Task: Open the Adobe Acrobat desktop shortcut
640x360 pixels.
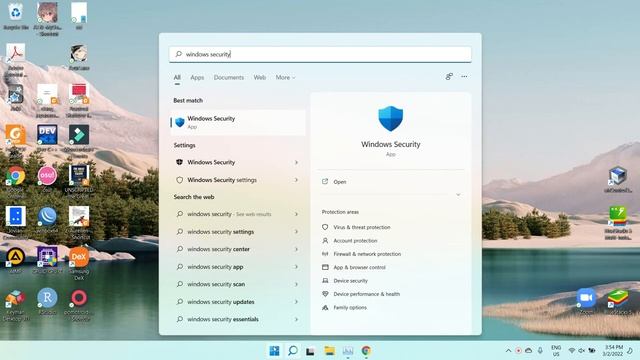Action: pos(16,59)
